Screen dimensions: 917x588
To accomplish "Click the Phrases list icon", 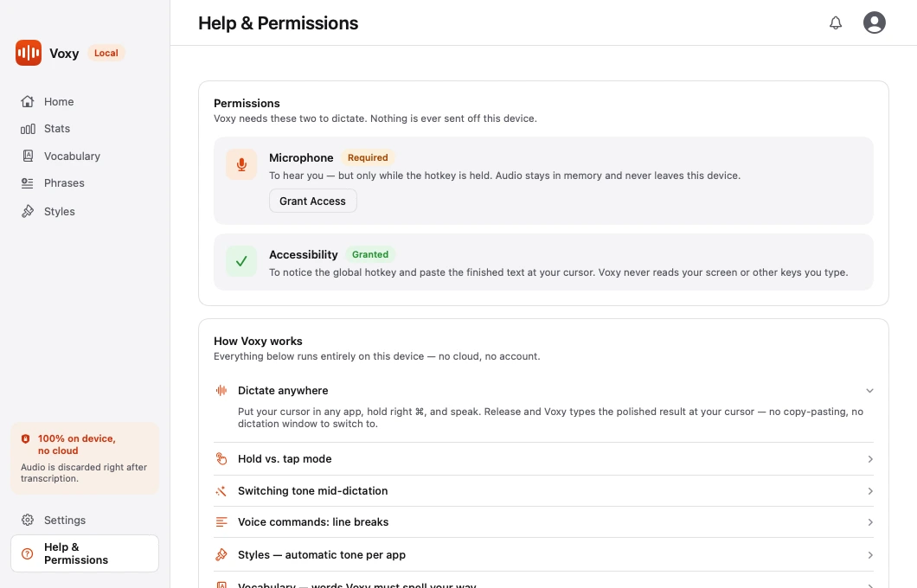I will pos(28,183).
